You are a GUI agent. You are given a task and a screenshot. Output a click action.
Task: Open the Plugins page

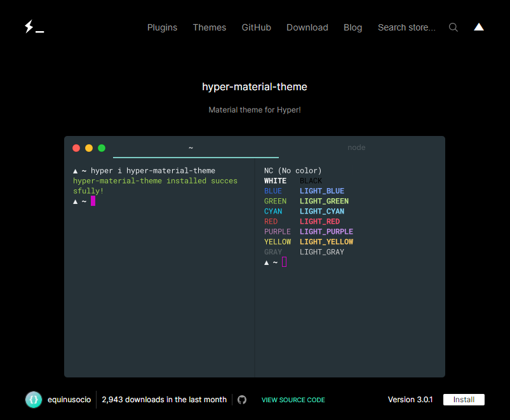[163, 27]
